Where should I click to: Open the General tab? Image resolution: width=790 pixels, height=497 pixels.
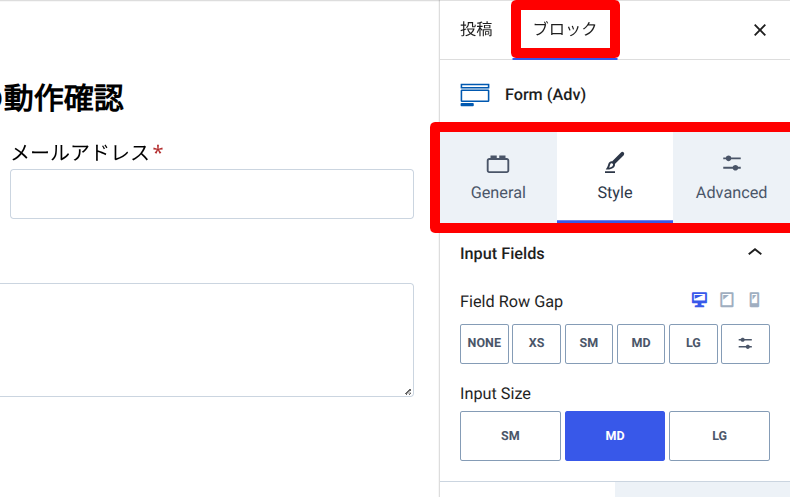pos(498,177)
